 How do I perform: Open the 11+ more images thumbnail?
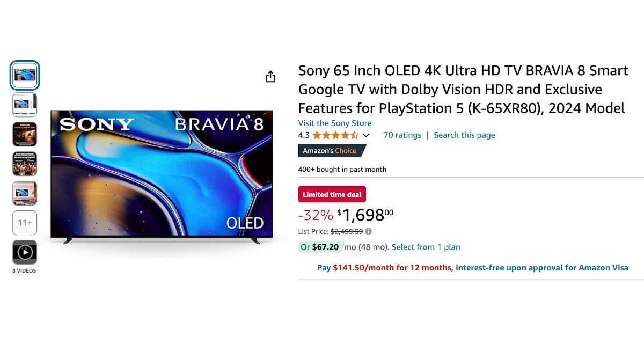25,223
